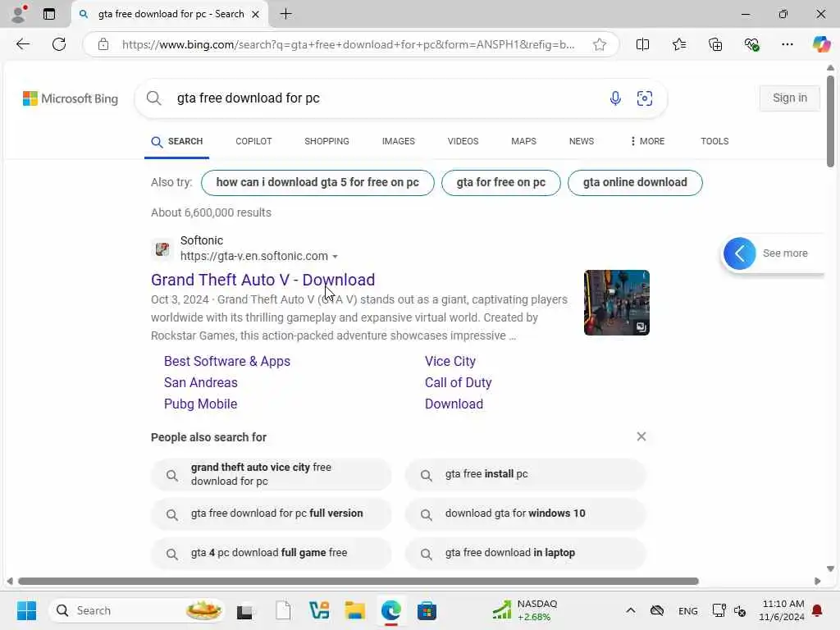Image resolution: width=840 pixels, height=630 pixels.
Task: Dismiss the People also search for box
Action: tap(641, 436)
